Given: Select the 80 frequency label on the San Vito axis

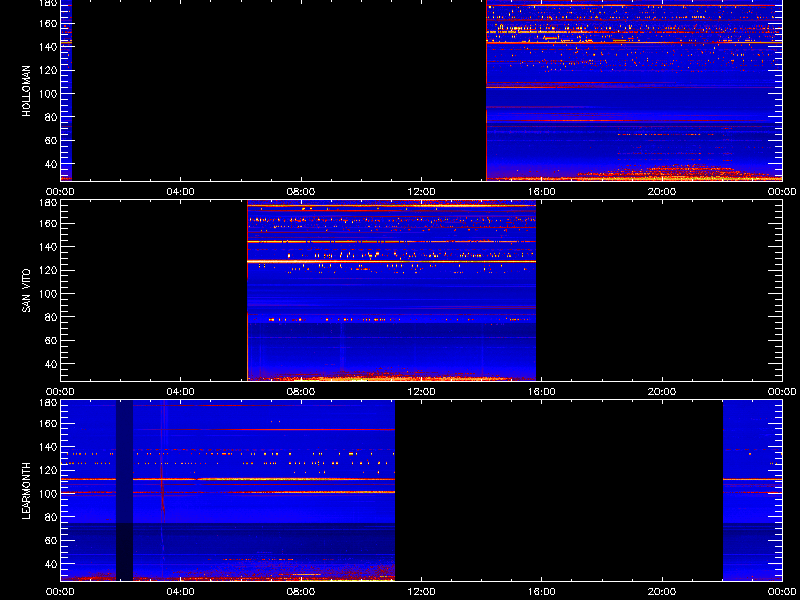Looking at the screenshot, I should tap(52, 317).
